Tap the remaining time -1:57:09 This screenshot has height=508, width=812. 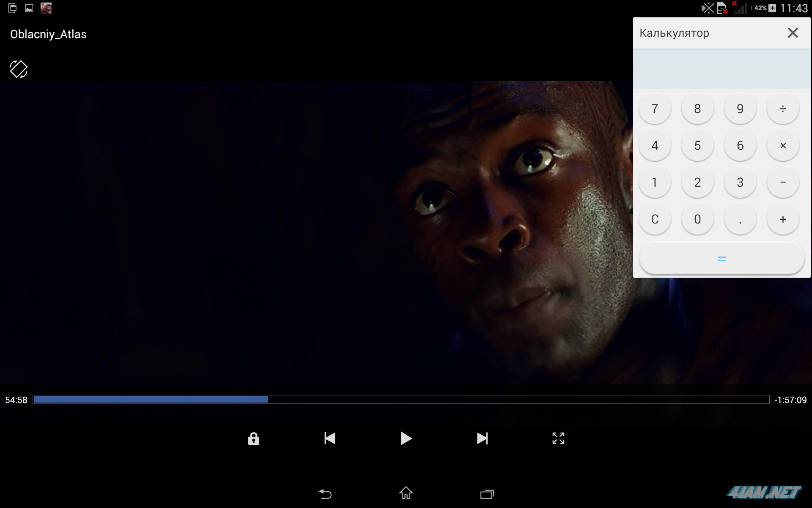pyautogui.click(x=790, y=400)
